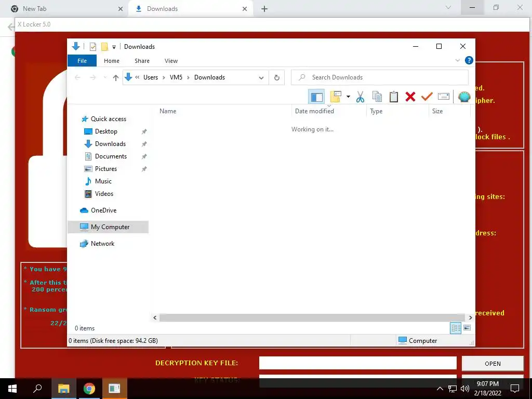Sort by Type column header
Viewport: 532px width, 399px height.
coord(397,111)
